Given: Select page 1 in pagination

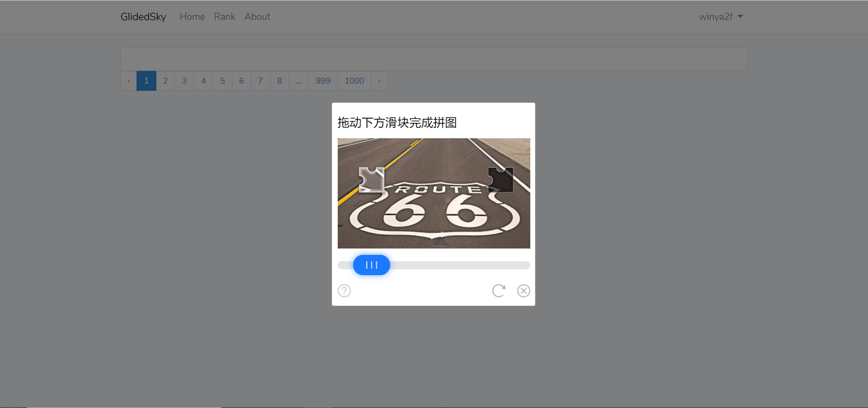Looking at the screenshot, I should pos(146,81).
